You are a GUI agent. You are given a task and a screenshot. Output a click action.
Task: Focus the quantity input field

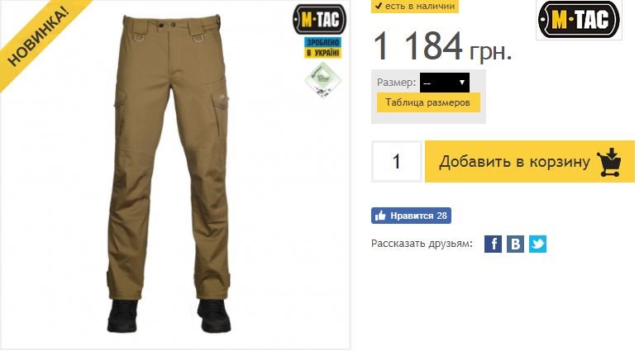click(397, 161)
